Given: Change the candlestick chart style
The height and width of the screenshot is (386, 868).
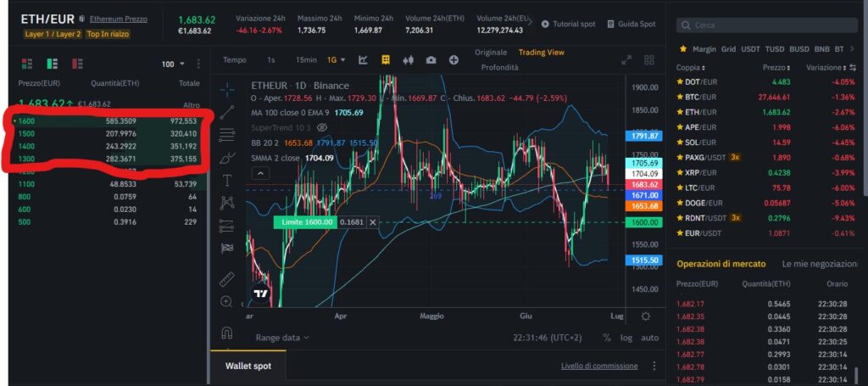Looking at the screenshot, I should coord(409,60).
